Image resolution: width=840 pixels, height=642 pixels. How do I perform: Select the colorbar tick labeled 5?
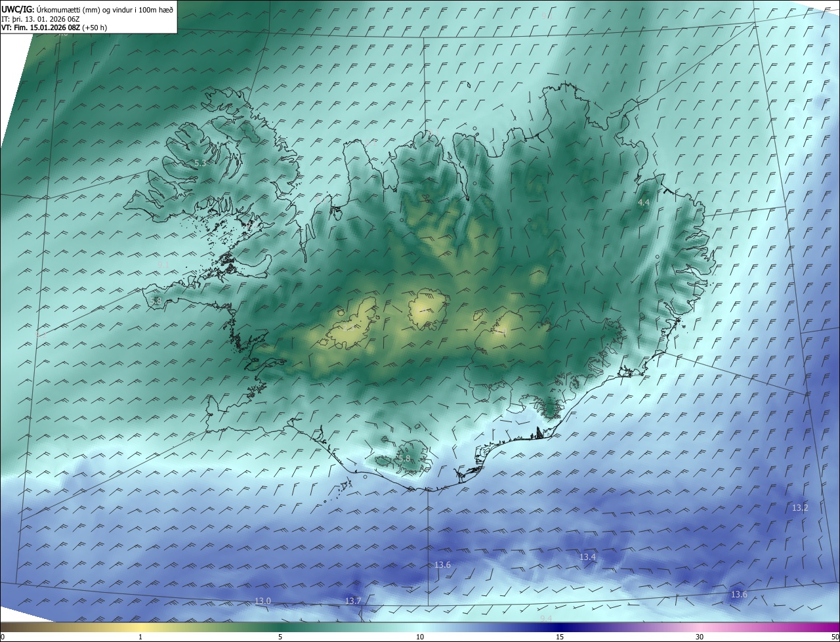tap(280, 637)
